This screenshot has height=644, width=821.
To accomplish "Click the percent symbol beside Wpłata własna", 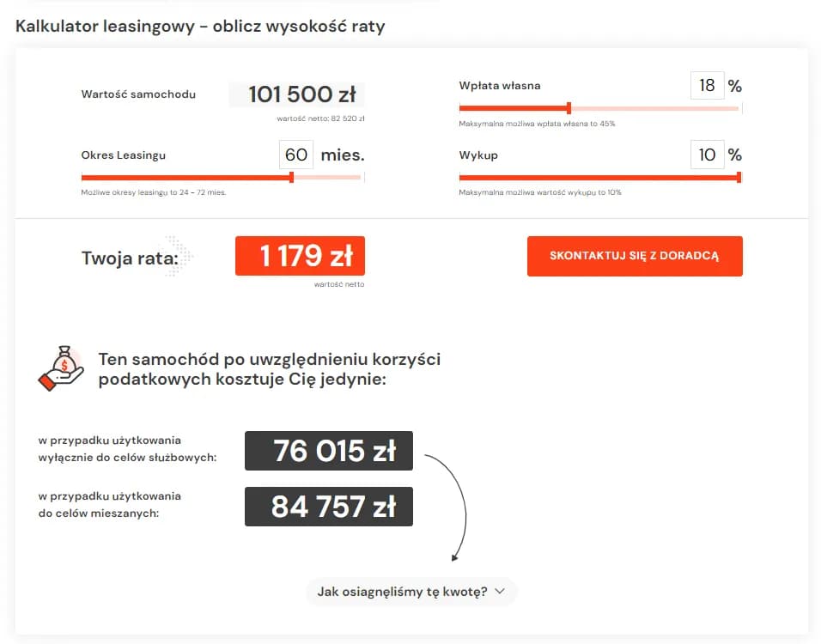I will pyautogui.click(x=734, y=85).
